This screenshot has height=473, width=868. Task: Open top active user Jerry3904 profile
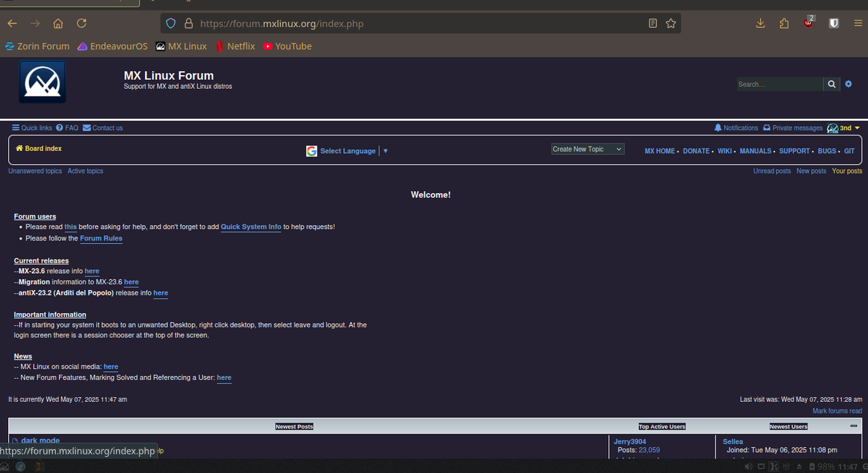click(630, 441)
